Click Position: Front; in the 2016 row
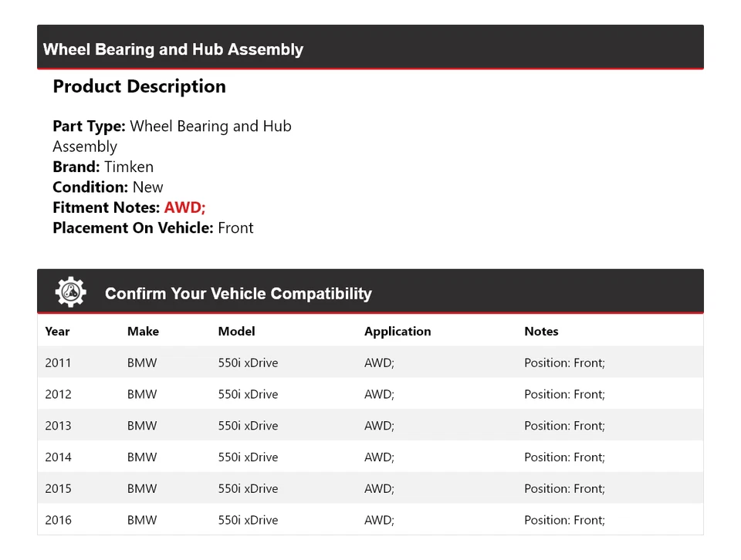The width and height of the screenshot is (741, 560). click(564, 520)
